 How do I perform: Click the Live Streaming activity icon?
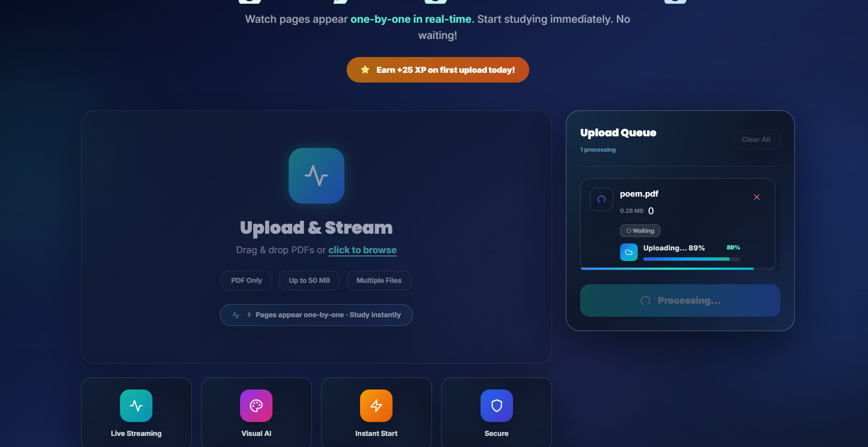[136, 406]
